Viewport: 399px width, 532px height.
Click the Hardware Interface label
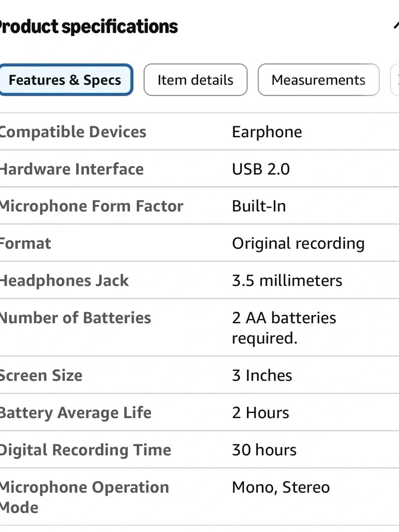pyautogui.click(x=72, y=169)
